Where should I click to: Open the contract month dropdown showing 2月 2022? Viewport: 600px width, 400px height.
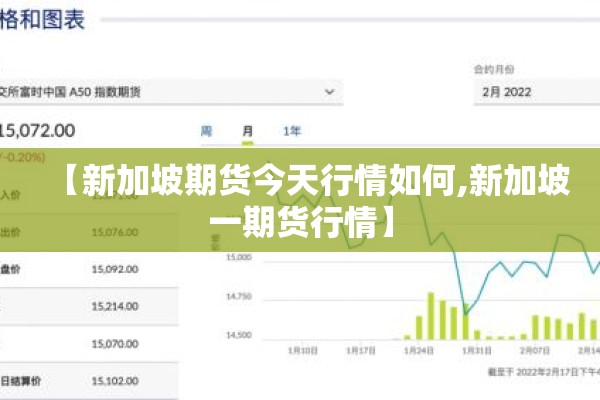pos(537,92)
